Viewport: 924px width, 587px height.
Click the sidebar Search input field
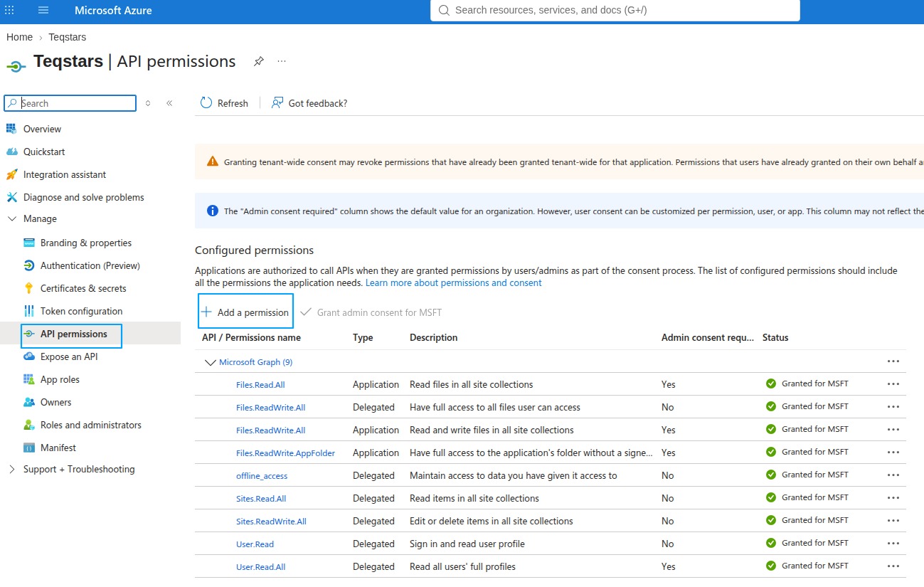coord(70,103)
